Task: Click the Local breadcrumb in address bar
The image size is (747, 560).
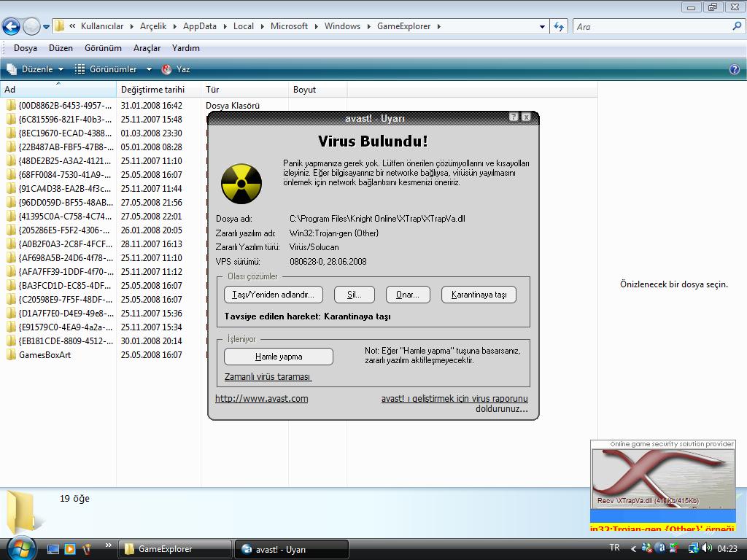Action: (x=244, y=26)
